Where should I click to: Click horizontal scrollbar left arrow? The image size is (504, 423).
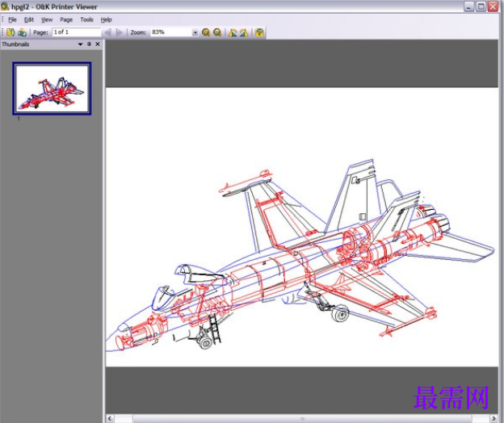(x=110, y=418)
